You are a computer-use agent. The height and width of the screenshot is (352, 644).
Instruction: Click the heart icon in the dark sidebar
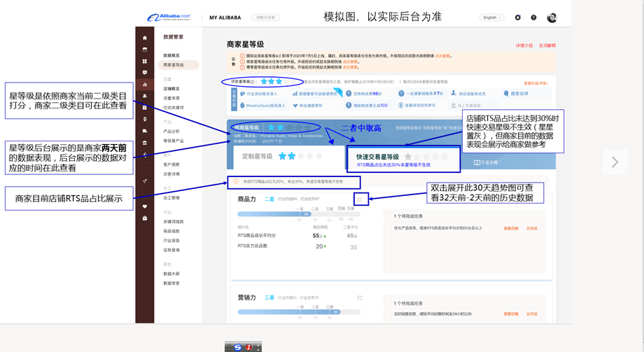pos(145,206)
